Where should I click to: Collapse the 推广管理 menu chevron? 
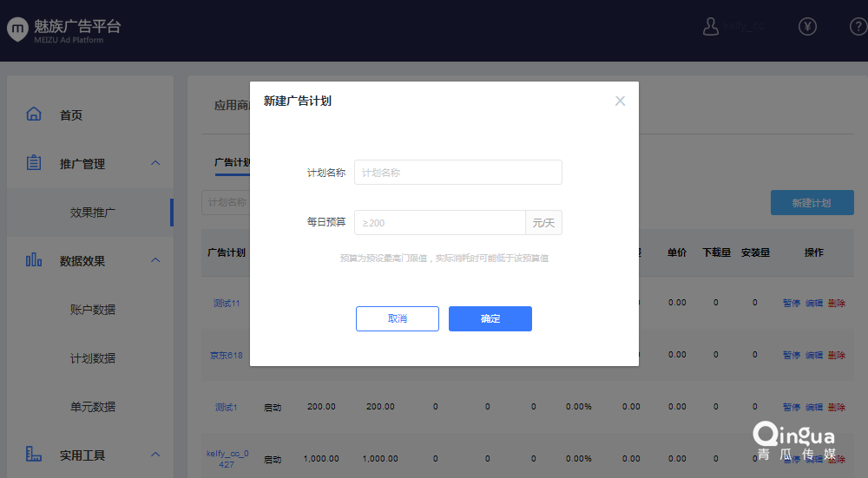tap(155, 163)
